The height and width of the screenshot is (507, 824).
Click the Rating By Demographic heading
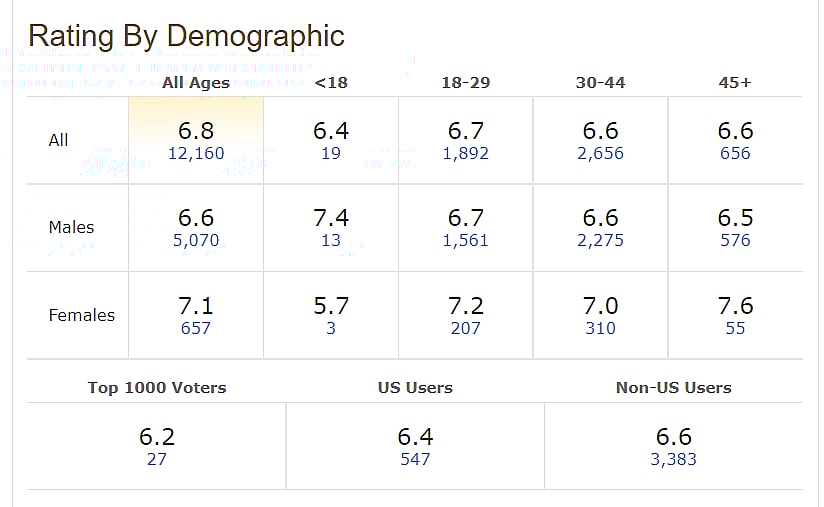[x=186, y=36]
